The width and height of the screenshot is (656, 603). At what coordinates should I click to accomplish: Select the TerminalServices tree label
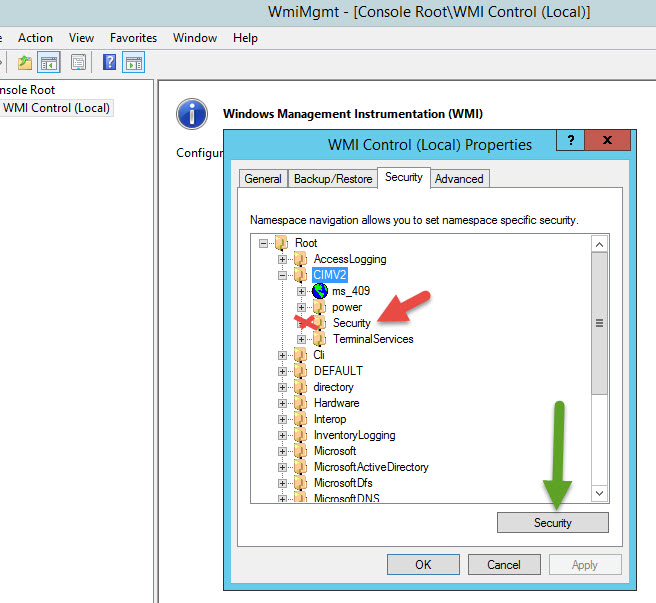tap(373, 339)
